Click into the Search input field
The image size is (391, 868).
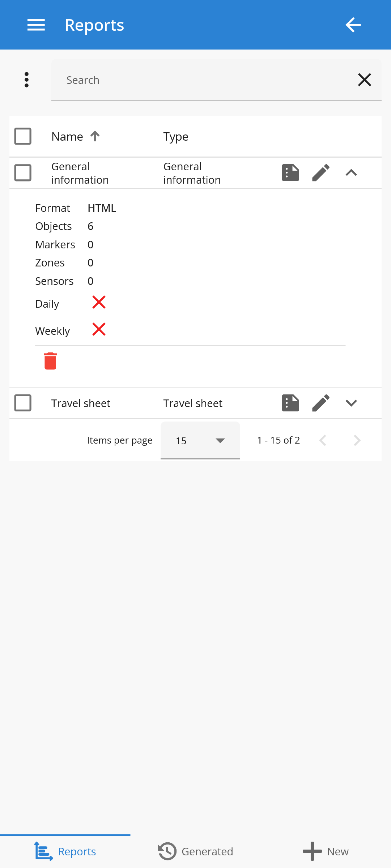(x=203, y=80)
